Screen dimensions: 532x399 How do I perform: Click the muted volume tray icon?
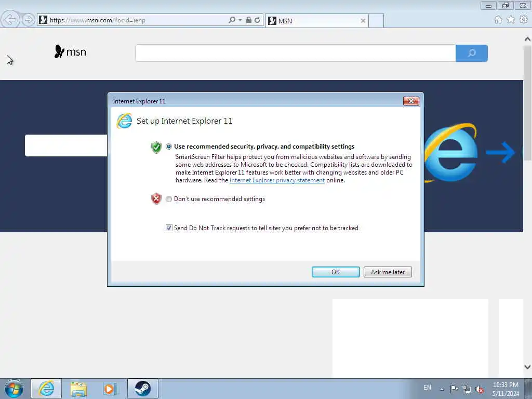(480, 390)
